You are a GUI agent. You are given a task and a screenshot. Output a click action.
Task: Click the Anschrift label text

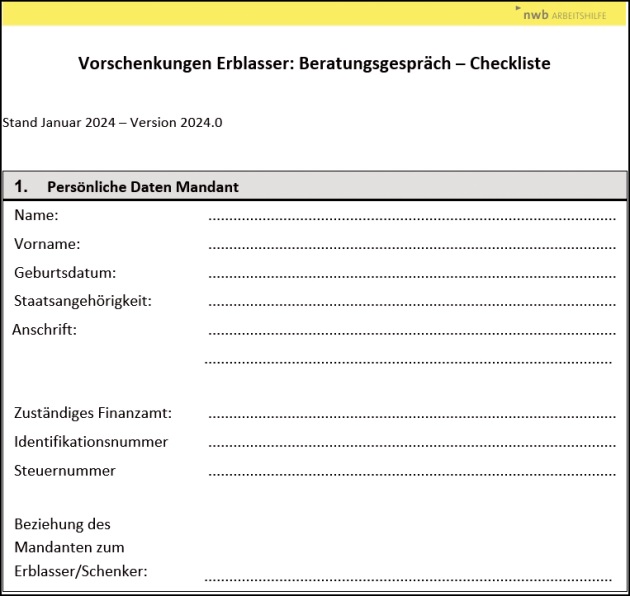tap(44, 329)
